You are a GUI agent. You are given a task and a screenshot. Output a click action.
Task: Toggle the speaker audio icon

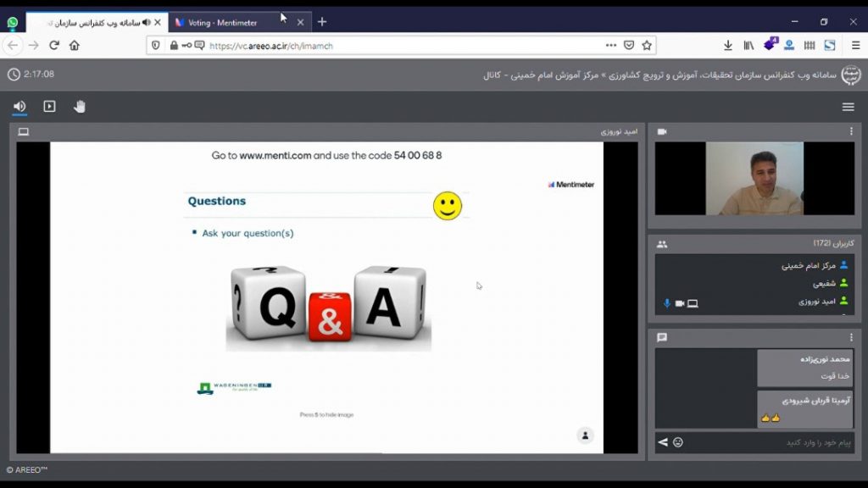pyautogui.click(x=19, y=107)
